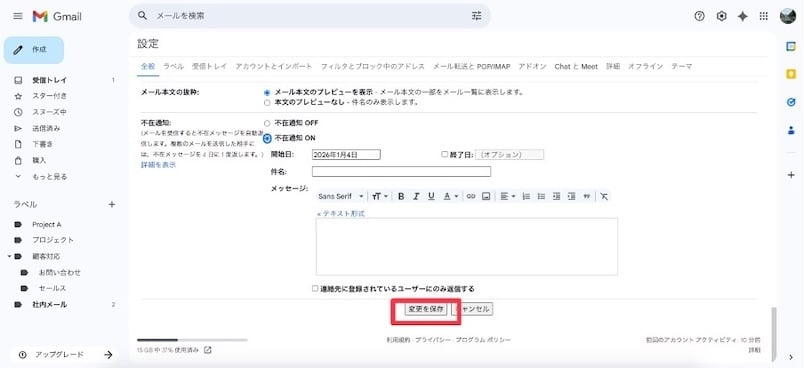The image size is (804, 368).
Task: Open the 社内メール label
Action: [x=49, y=304]
